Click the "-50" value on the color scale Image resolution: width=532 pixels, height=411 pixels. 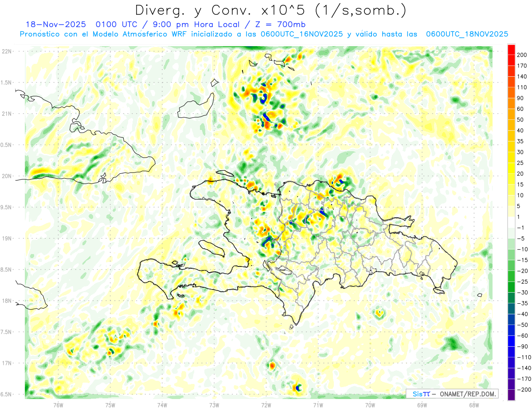[x=523, y=325]
